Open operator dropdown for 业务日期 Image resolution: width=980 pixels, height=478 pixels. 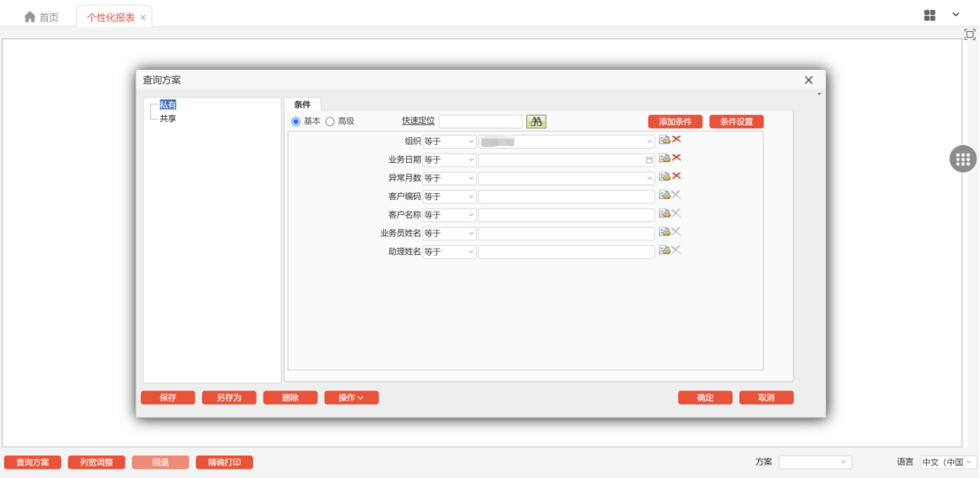coord(449,160)
